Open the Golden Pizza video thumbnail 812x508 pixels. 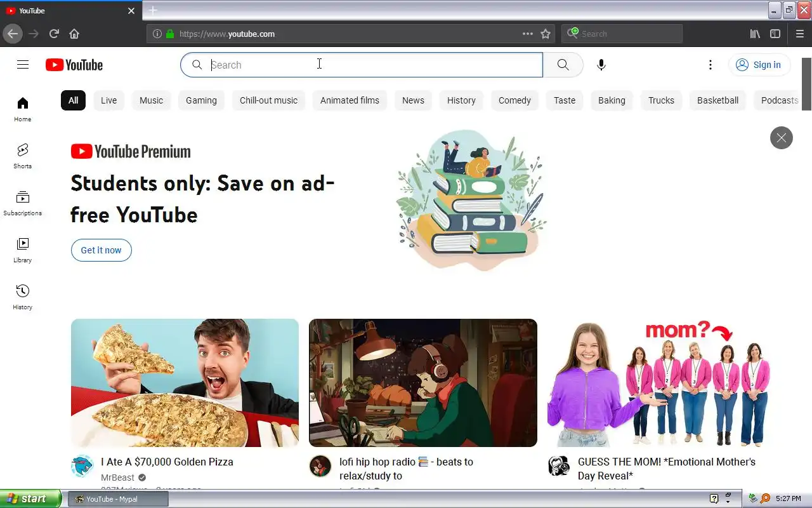(x=185, y=383)
